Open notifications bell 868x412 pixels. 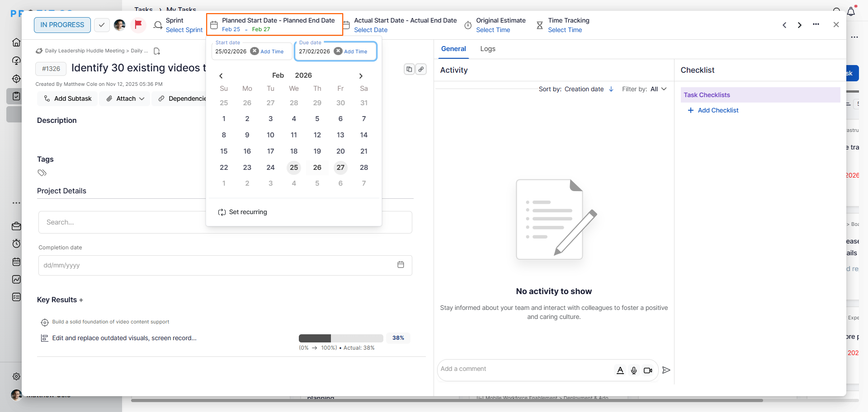[x=851, y=11]
